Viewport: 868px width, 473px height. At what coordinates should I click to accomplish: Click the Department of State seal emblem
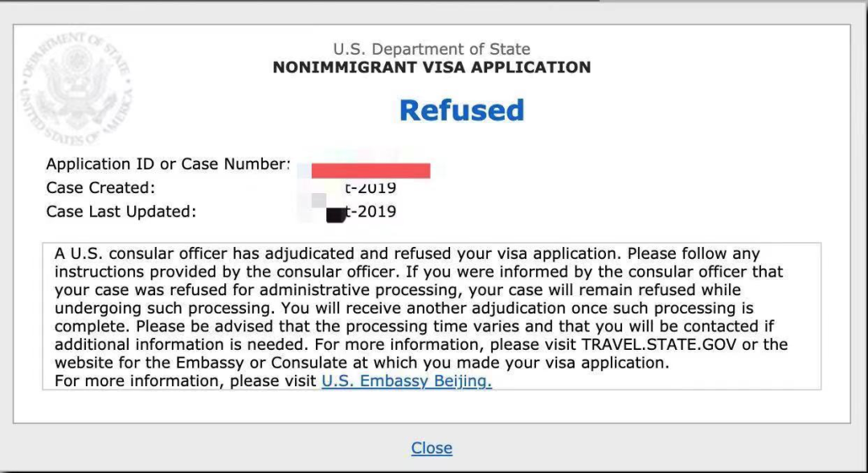76,88
